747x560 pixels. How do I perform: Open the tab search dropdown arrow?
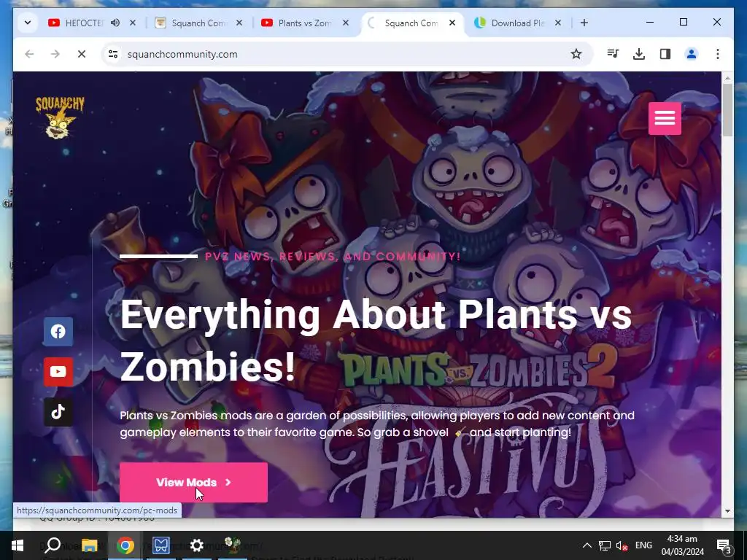(x=28, y=23)
